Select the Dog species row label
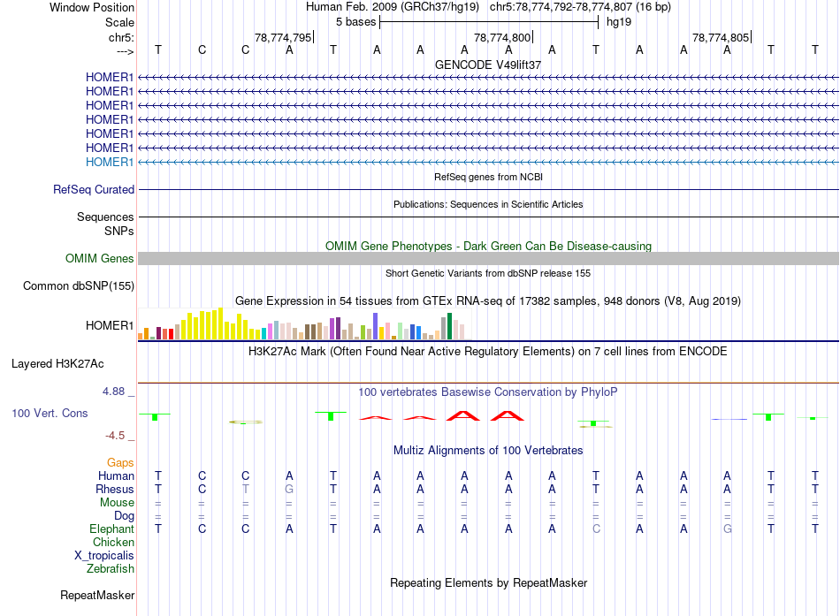Screen dimensions: 840x616 click(124, 515)
